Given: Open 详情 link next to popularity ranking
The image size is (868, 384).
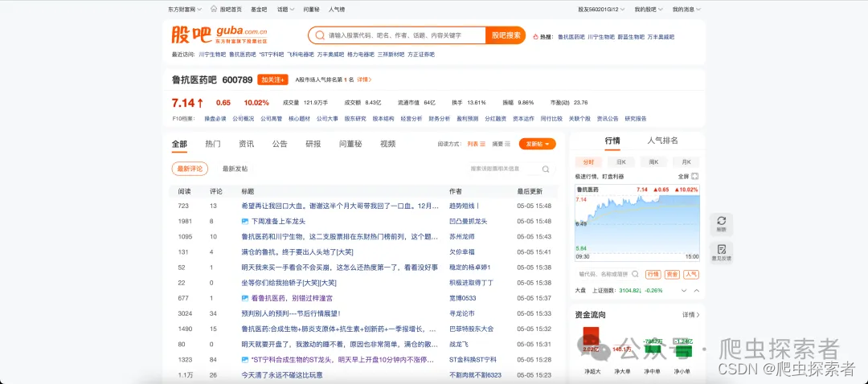Looking at the screenshot, I should 364,80.
